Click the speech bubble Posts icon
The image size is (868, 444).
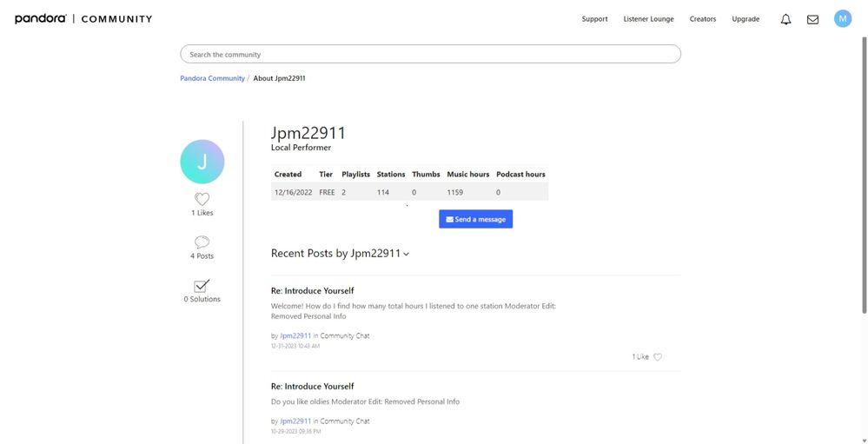[x=202, y=242]
